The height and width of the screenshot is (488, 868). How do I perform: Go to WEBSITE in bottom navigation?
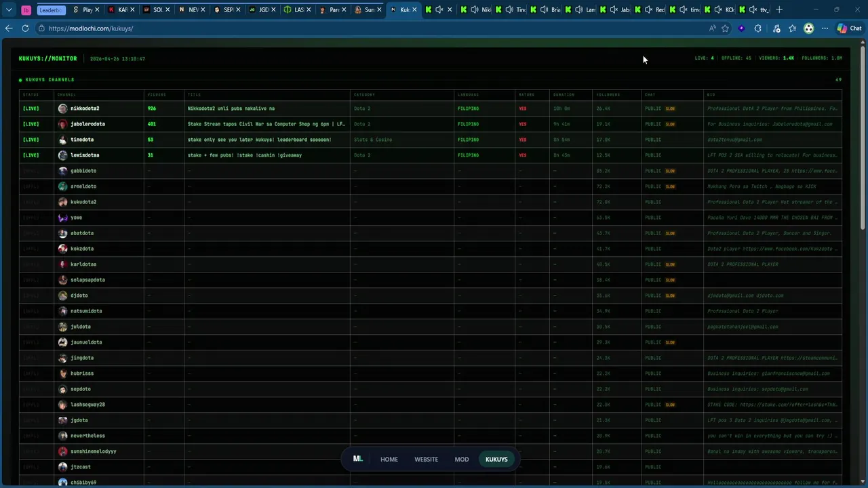[426, 460]
